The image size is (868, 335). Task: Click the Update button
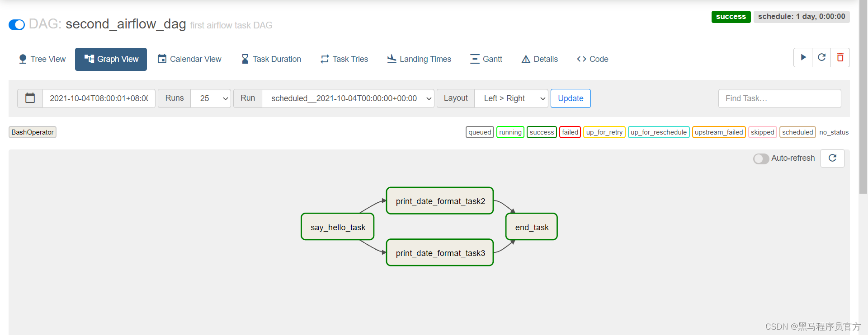(x=571, y=98)
